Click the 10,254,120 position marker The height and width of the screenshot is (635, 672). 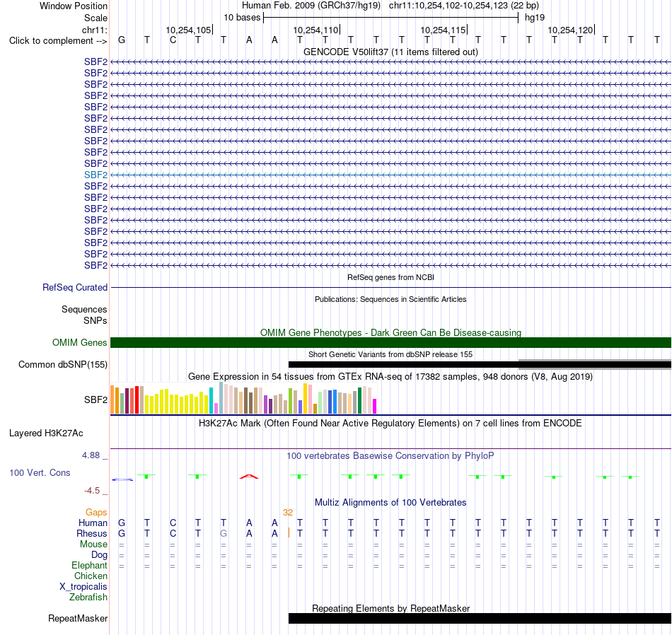570,30
